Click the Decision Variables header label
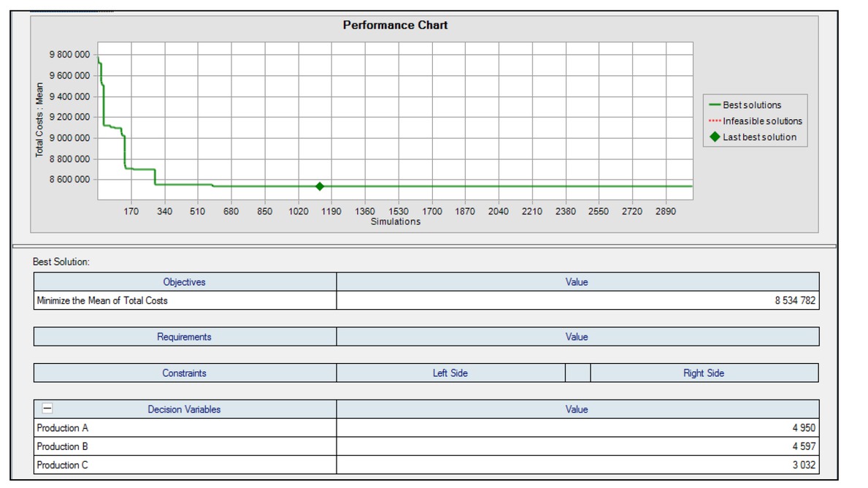 point(184,409)
